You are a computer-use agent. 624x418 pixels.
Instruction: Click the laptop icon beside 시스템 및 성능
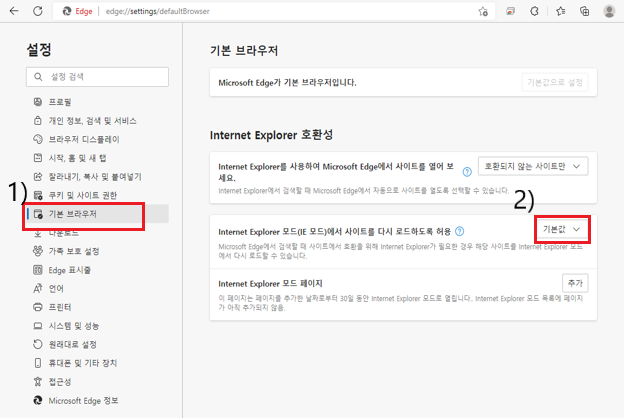[x=38, y=326]
